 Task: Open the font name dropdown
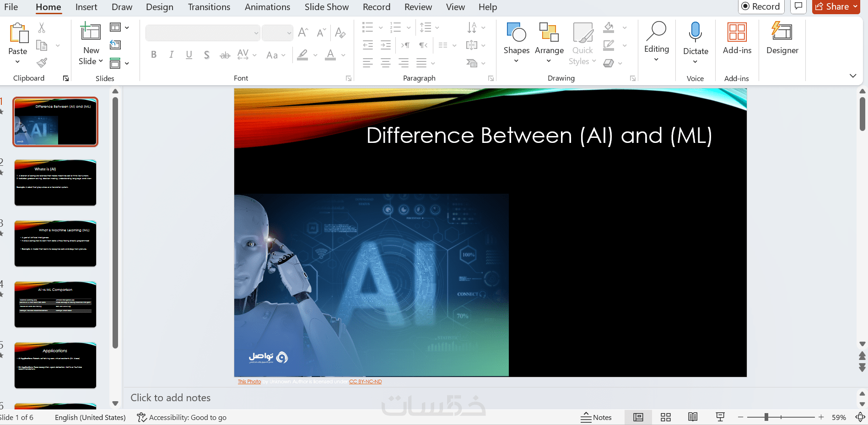[256, 33]
